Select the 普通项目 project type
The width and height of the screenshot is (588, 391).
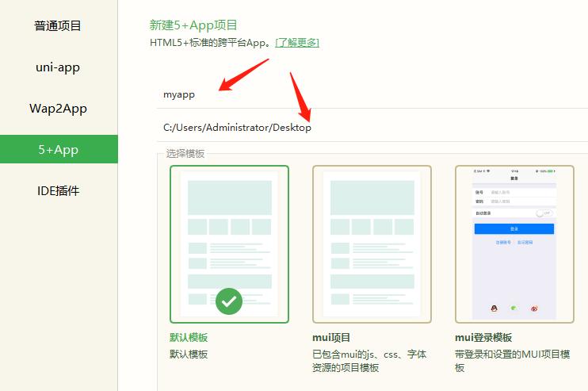[59, 26]
